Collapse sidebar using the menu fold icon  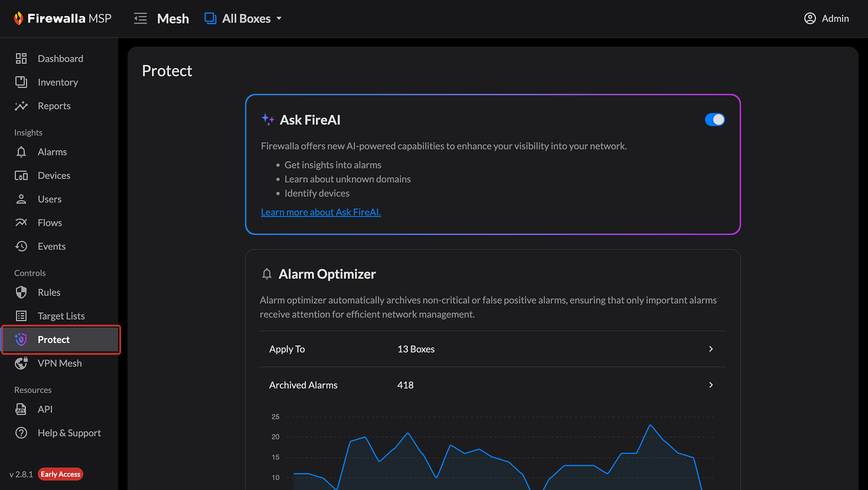pos(141,18)
